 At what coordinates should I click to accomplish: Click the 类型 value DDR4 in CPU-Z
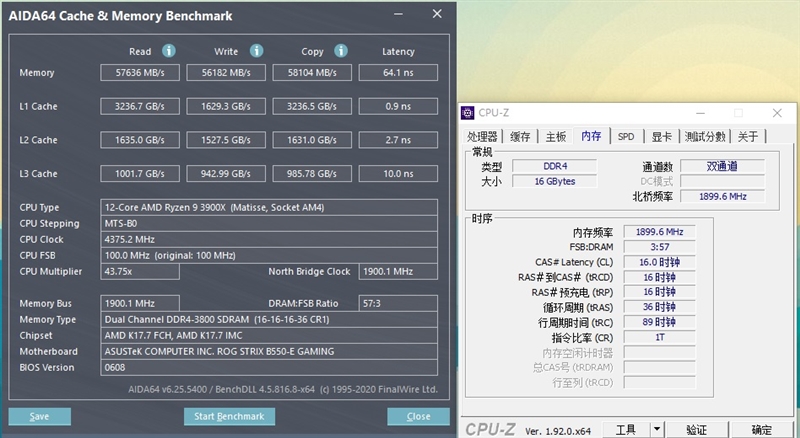coord(555,166)
